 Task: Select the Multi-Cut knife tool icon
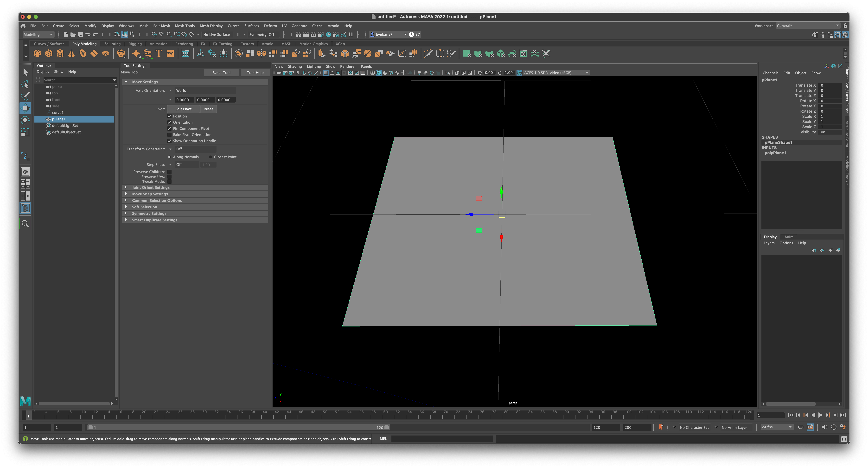[x=428, y=54]
